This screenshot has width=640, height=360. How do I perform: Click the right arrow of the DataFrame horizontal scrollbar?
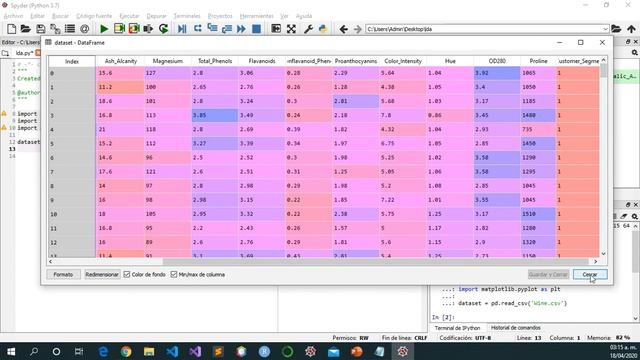(x=596, y=261)
